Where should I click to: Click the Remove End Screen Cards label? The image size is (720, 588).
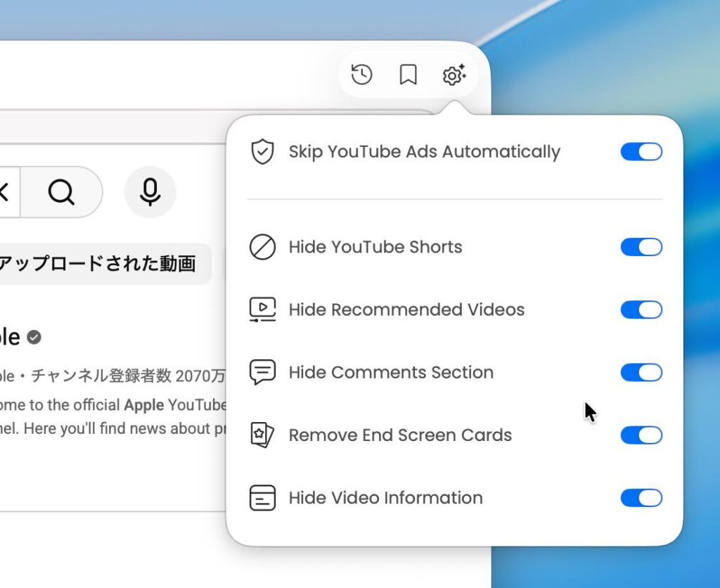pos(400,435)
